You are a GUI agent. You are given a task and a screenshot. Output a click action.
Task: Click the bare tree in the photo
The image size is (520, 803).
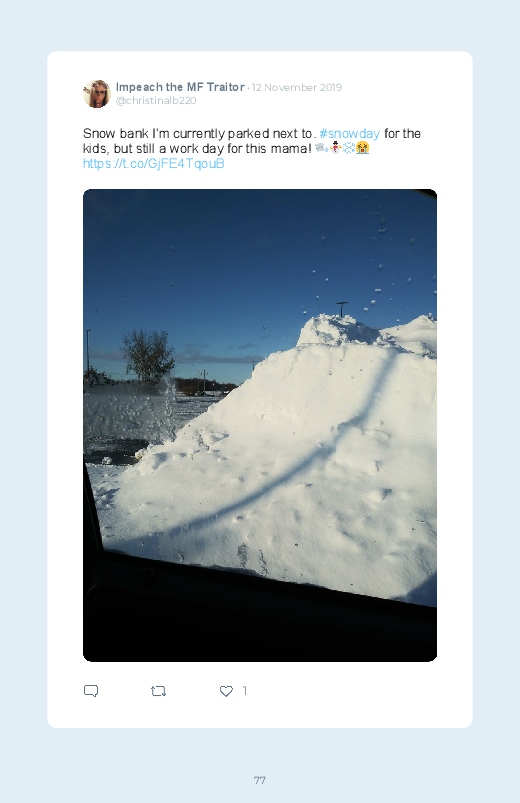(148, 355)
